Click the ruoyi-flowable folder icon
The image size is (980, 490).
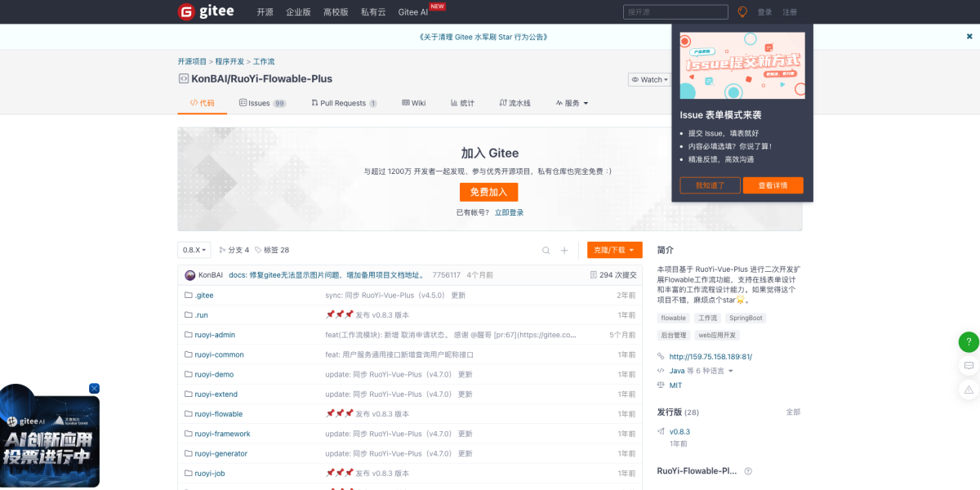tap(189, 414)
